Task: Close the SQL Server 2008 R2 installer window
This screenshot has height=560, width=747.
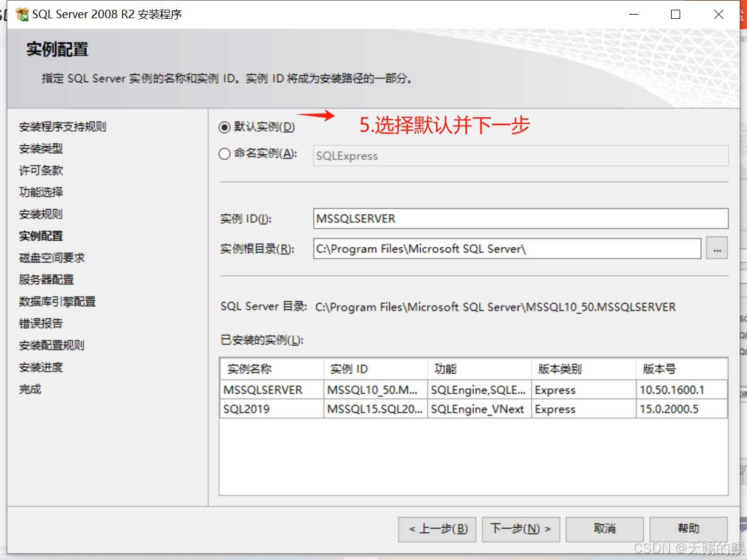Action: pyautogui.click(x=718, y=15)
